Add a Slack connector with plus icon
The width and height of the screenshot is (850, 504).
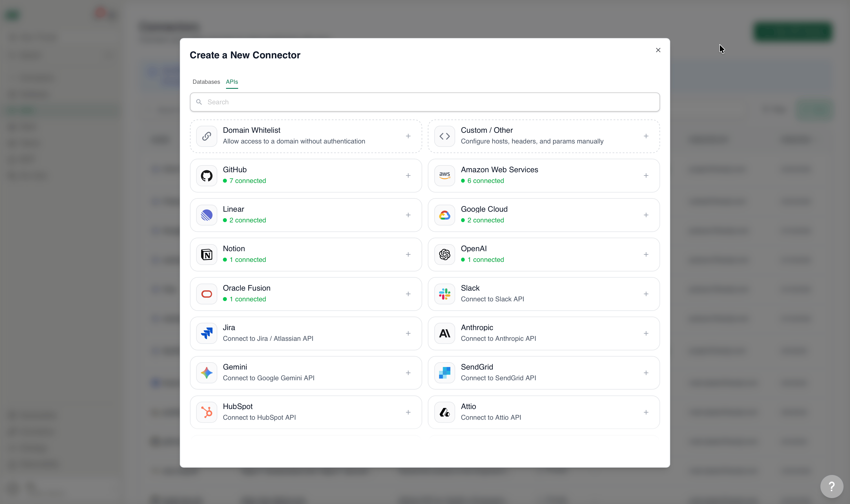pos(646,294)
